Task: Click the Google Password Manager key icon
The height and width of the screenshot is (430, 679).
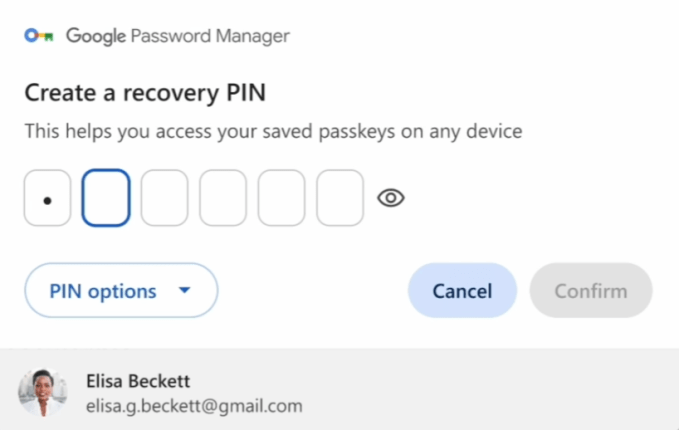Action: coord(38,36)
